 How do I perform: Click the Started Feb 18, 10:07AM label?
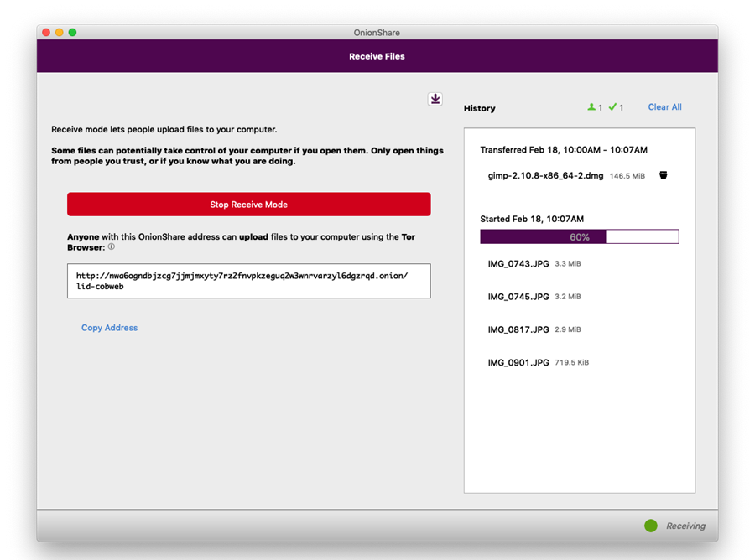pyautogui.click(x=532, y=219)
